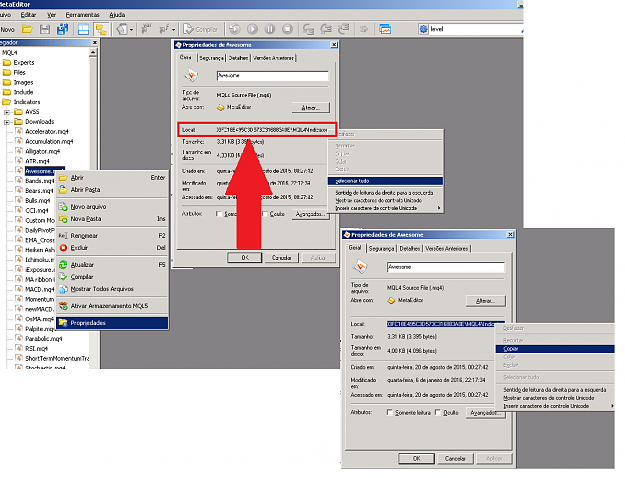Image resolution: width=625 pixels, height=478 pixels.
Task: Click the Compilar toolbar button
Action: 200,29
